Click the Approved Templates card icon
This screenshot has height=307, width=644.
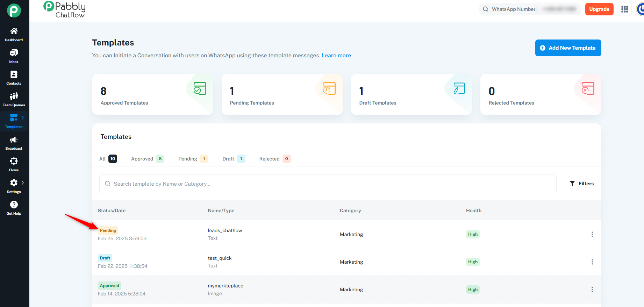tap(200, 88)
